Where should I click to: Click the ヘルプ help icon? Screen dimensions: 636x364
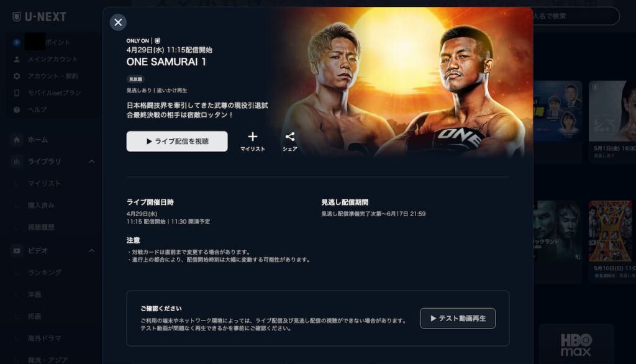[x=17, y=109]
